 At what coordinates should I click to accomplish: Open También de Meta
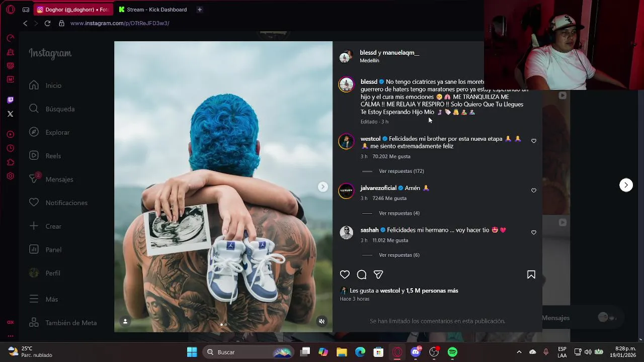coord(63,323)
